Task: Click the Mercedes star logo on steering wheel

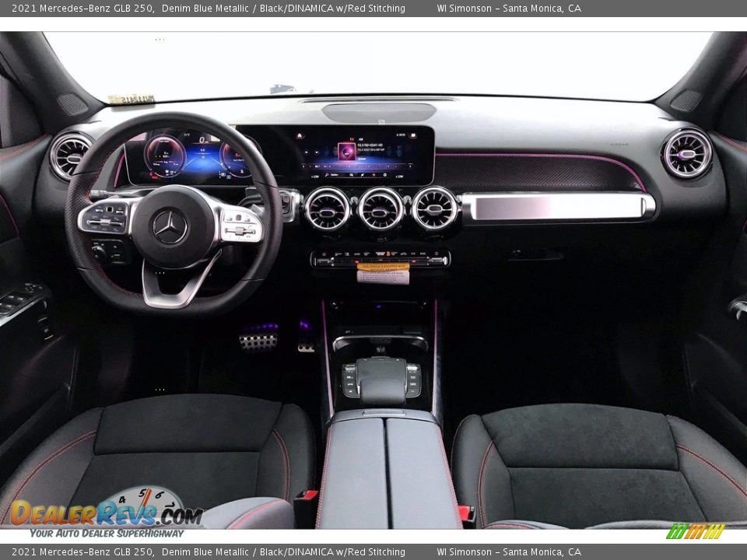Action: 170,227
